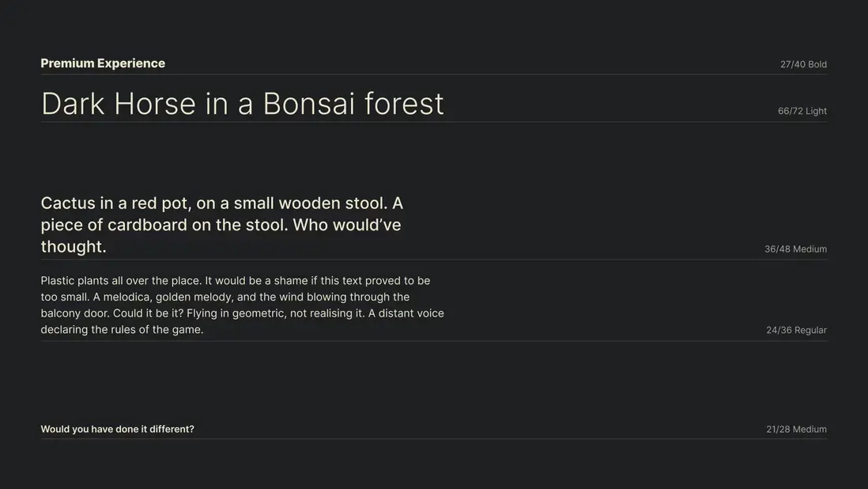Click the 36/48 Medium size label

[x=795, y=249]
